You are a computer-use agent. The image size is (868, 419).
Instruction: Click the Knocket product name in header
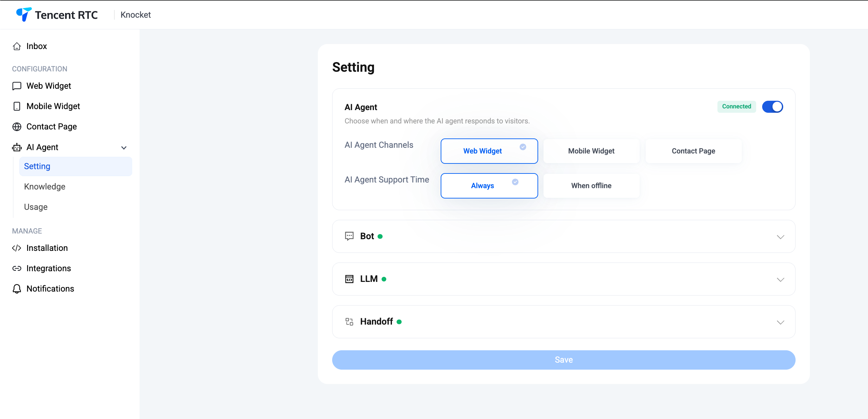click(136, 15)
